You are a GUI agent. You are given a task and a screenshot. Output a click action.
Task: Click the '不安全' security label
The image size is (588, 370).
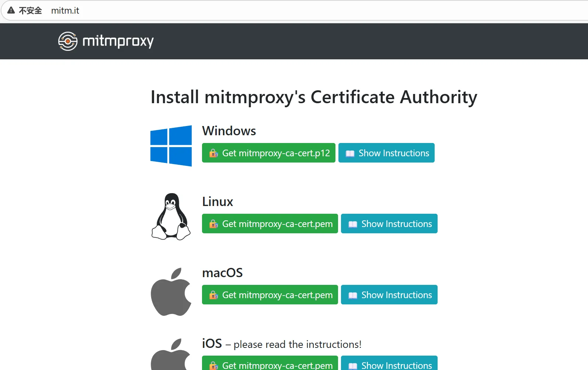click(30, 11)
